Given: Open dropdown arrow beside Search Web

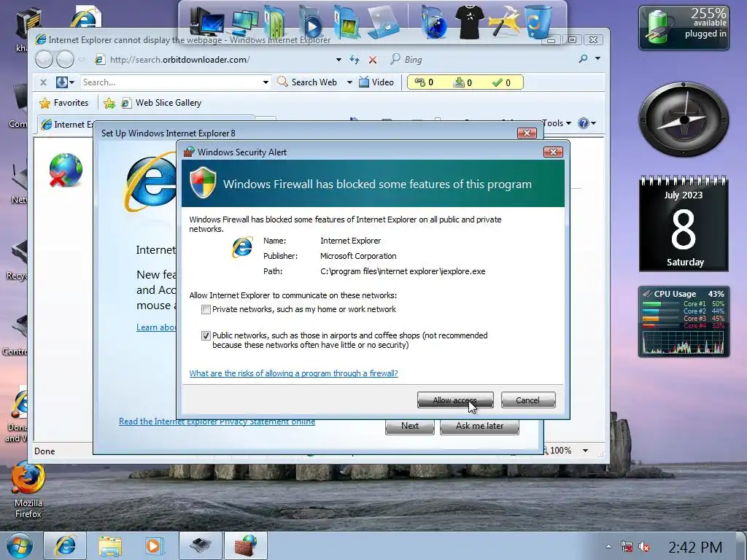Looking at the screenshot, I should pos(349,82).
